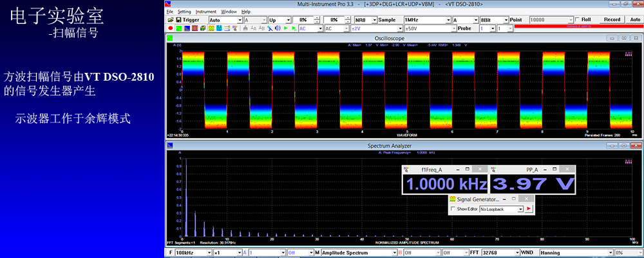Open the Instrument menu
This screenshot has width=644, height=258.
(x=206, y=12)
